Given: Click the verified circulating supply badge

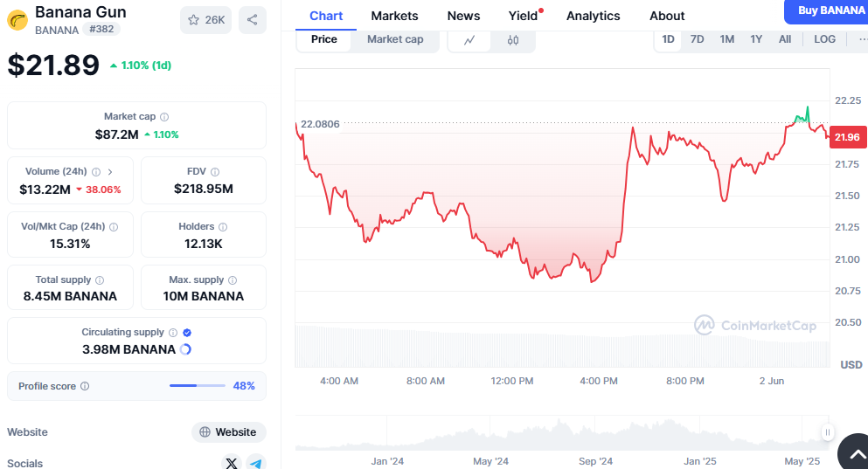Looking at the screenshot, I should point(187,333).
